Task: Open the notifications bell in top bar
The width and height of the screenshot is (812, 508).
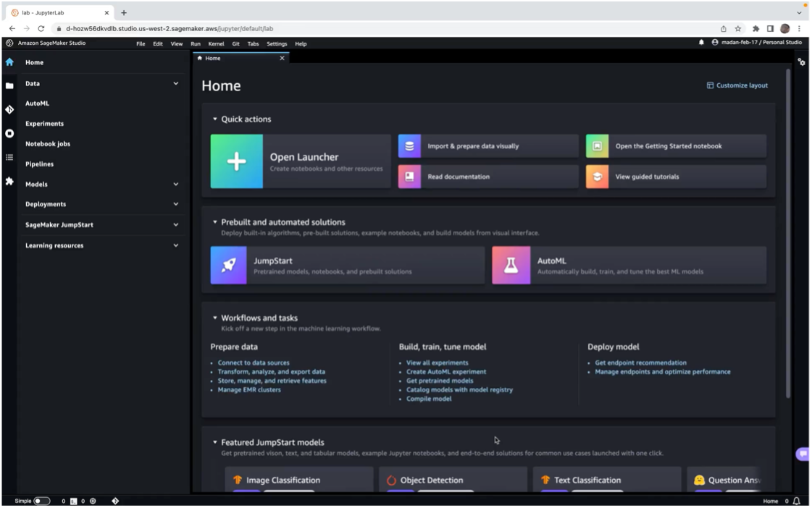Action: point(701,43)
